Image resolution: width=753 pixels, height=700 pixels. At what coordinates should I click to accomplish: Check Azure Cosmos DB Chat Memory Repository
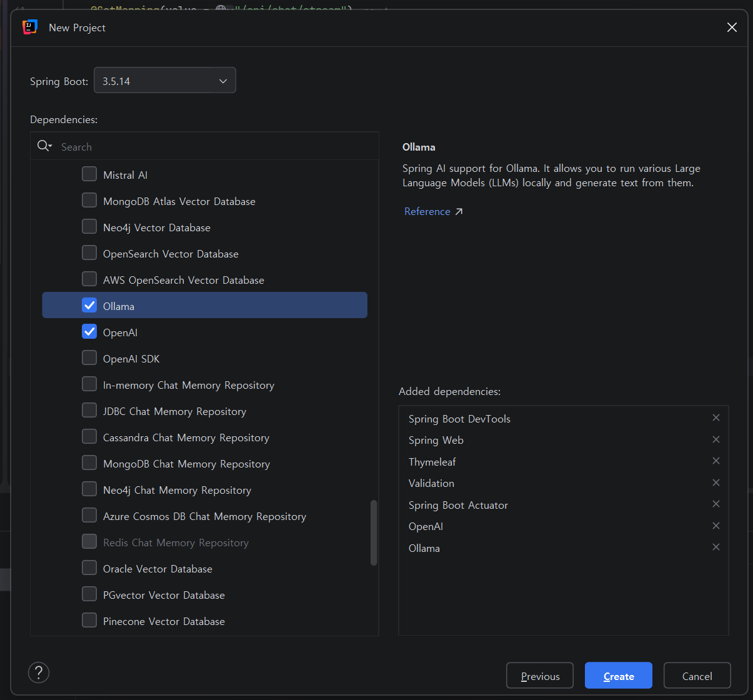point(89,515)
